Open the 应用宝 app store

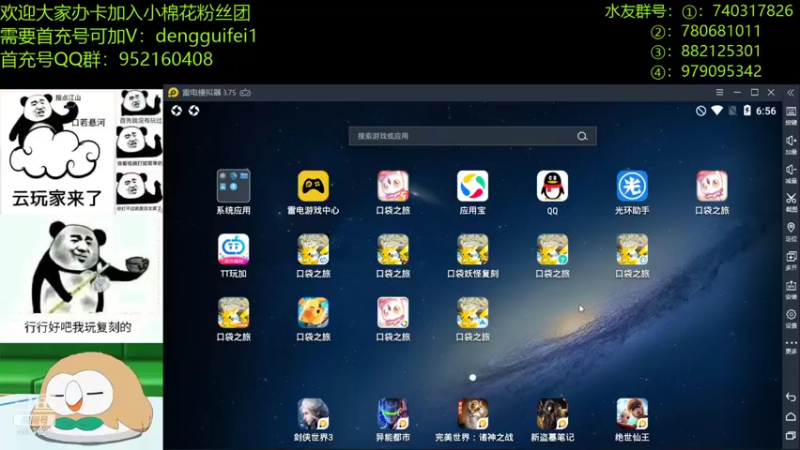(472, 186)
